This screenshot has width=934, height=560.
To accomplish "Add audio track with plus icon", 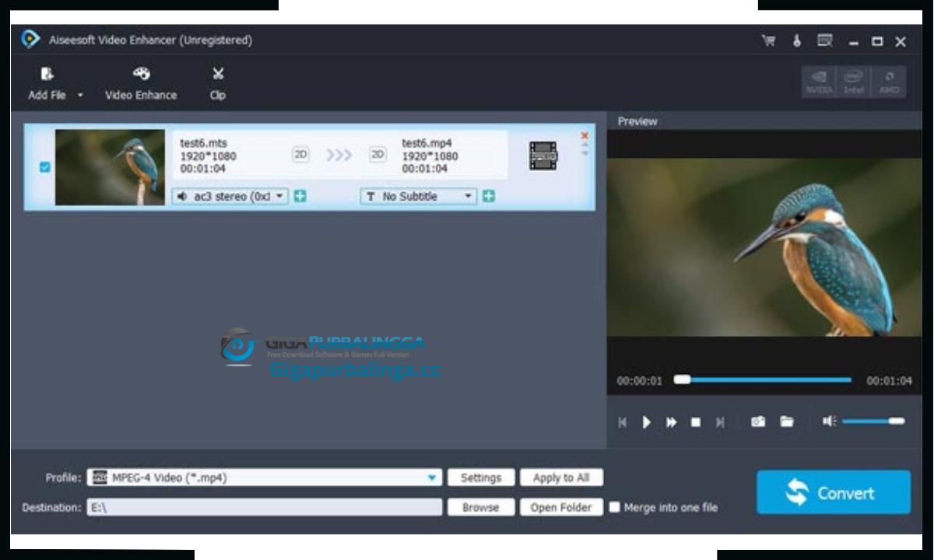I will click(x=300, y=197).
